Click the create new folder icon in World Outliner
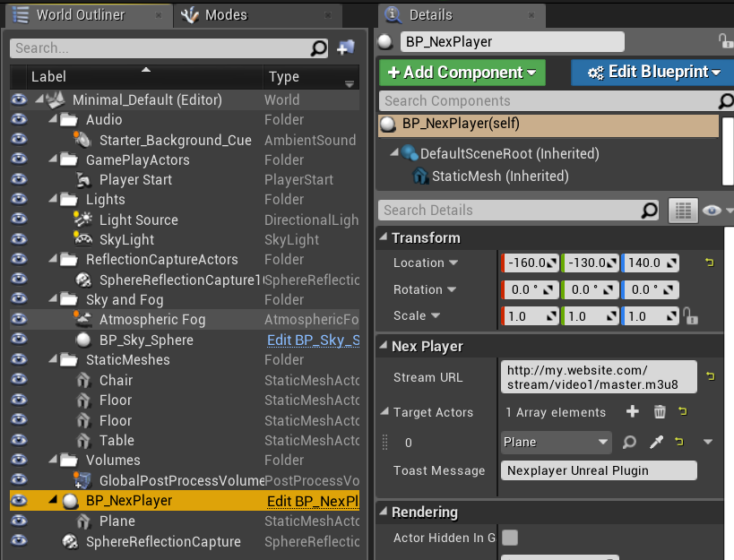Image resolution: width=734 pixels, height=560 pixels. (x=346, y=47)
